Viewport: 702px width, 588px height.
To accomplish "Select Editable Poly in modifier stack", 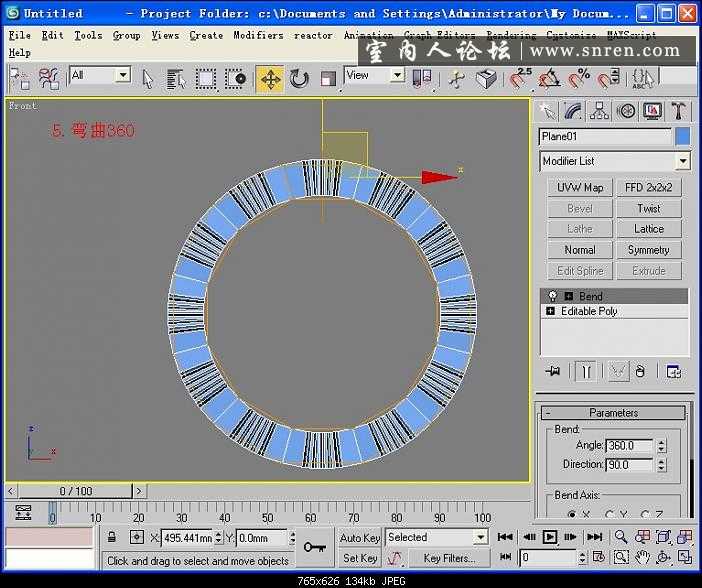I will [x=589, y=311].
